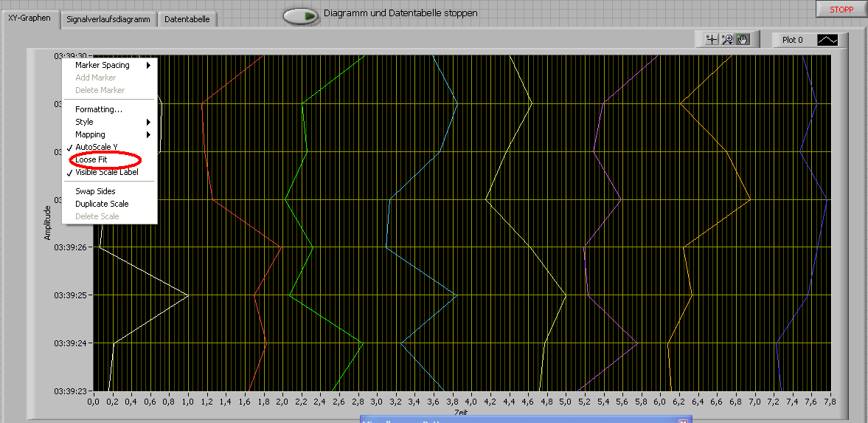Toggle the green Diagramm und Datentabelle stoppen switch
Image resolution: width=868 pixels, height=423 pixels.
point(302,16)
